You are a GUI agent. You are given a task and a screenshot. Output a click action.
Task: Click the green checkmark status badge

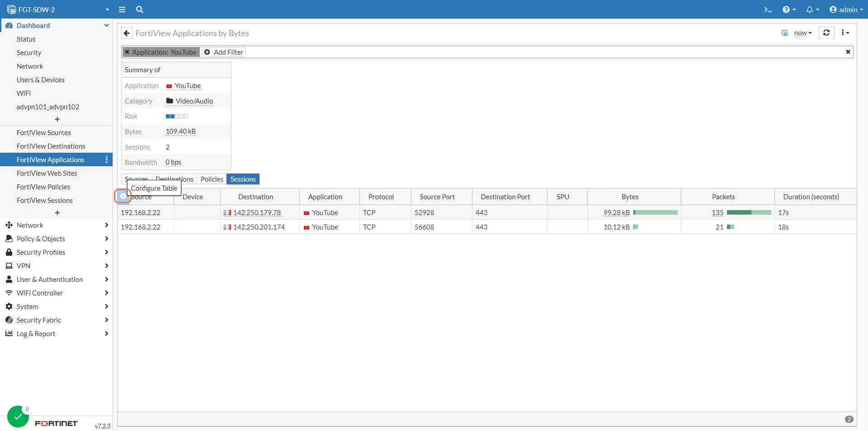[x=18, y=417]
